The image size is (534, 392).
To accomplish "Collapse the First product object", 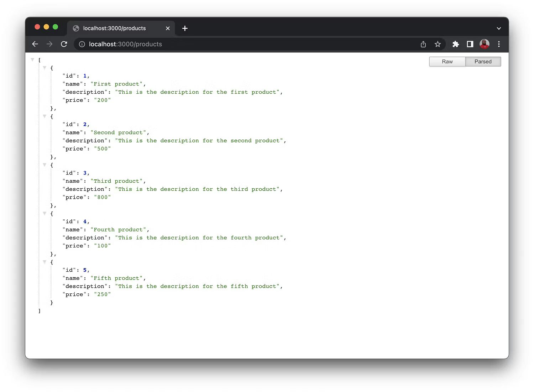I will pyautogui.click(x=44, y=67).
